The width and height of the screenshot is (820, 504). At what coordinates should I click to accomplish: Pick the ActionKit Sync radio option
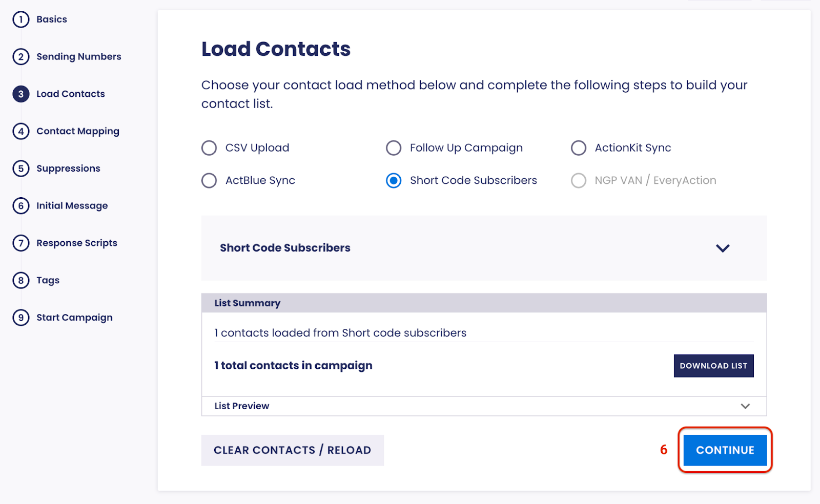pos(579,148)
